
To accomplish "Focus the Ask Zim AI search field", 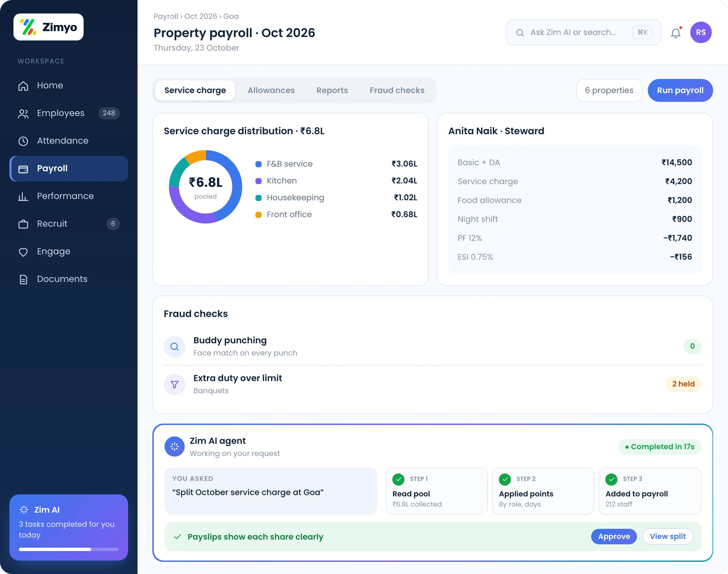I will 583,32.
